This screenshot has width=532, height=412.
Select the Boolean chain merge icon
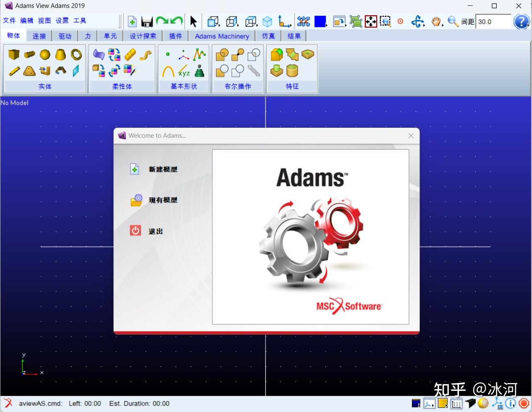tap(254, 71)
